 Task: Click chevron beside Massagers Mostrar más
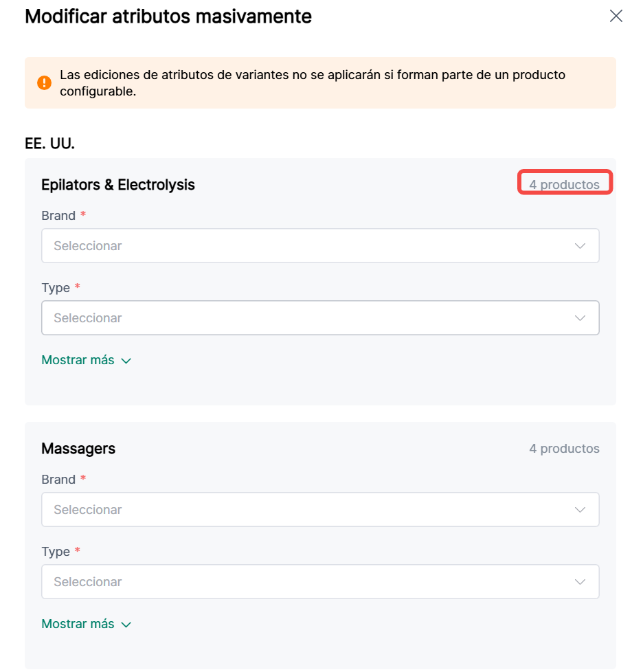tap(126, 625)
